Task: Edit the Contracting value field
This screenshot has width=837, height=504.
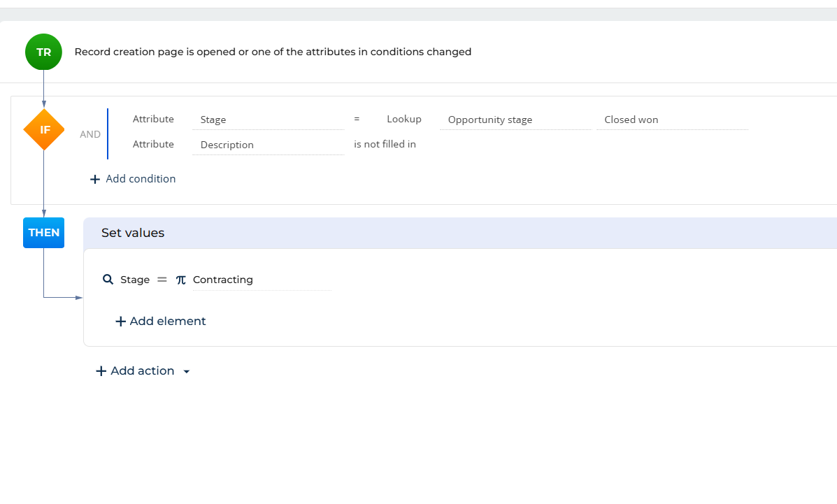Action: 260,280
